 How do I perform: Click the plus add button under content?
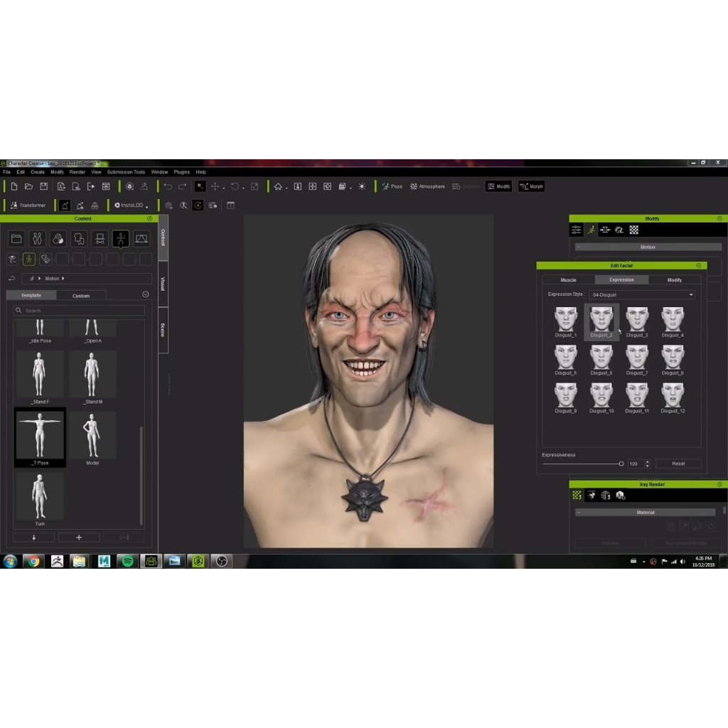[79, 537]
